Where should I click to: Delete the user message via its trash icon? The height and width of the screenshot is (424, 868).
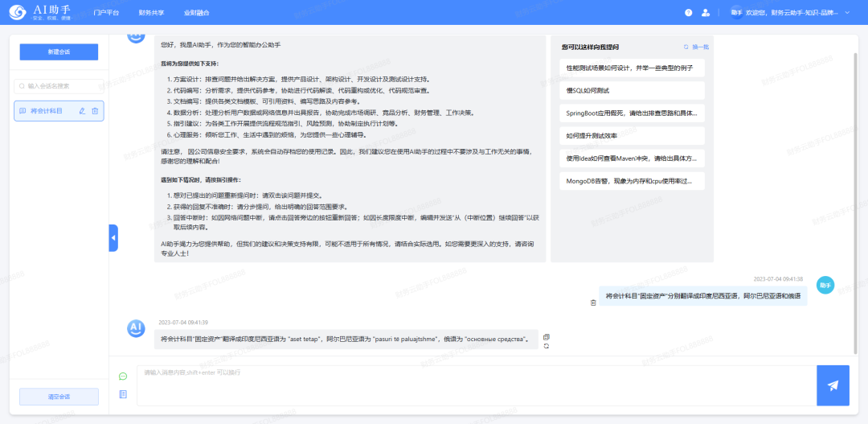(x=593, y=303)
